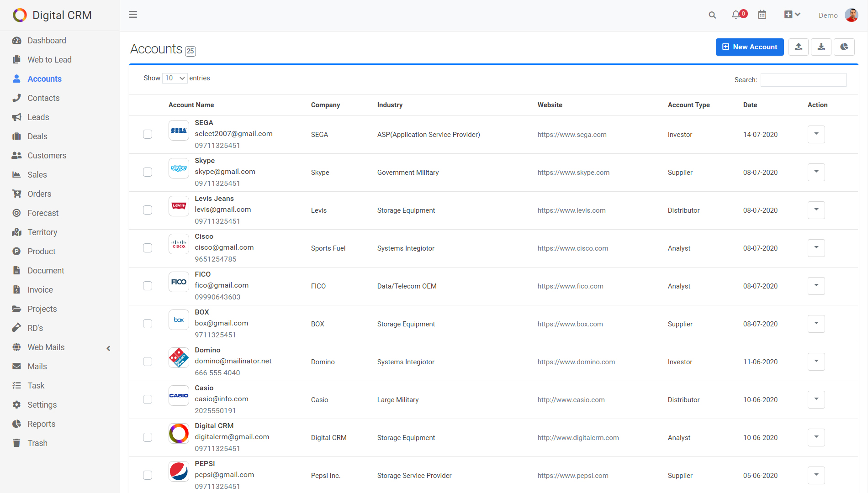This screenshot has height=493, width=868.
Task: Click the Invoice sidebar icon
Action: [x=16, y=290]
